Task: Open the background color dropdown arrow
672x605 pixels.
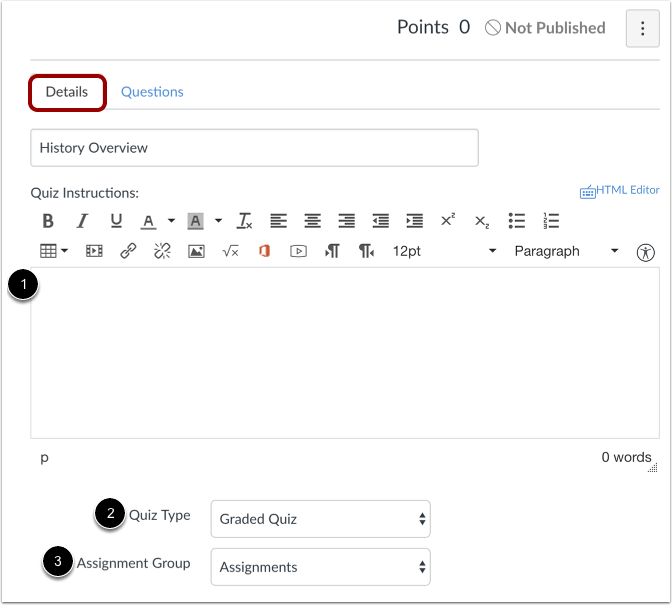Action: click(x=219, y=221)
